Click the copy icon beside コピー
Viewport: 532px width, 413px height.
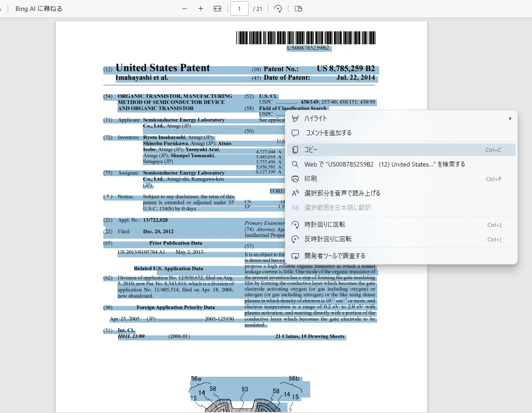coord(295,150)
